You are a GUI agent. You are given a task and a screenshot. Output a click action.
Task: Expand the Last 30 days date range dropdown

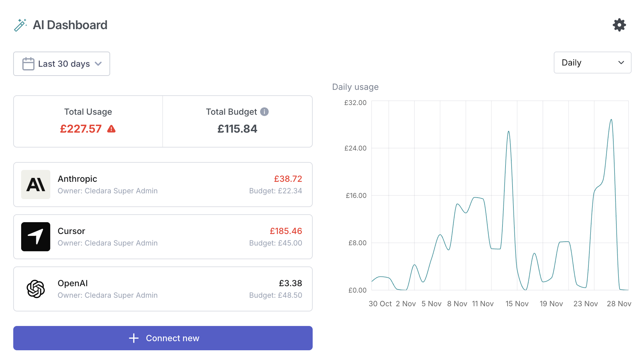coord(61,64)
